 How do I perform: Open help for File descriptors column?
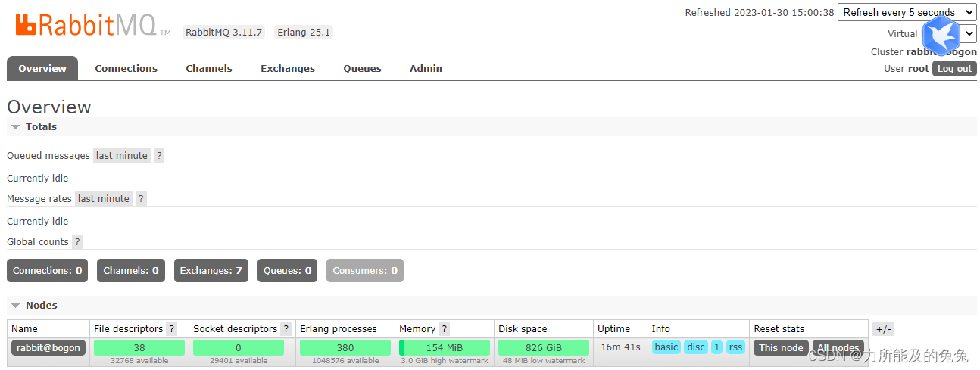click(x=172, y=328)
